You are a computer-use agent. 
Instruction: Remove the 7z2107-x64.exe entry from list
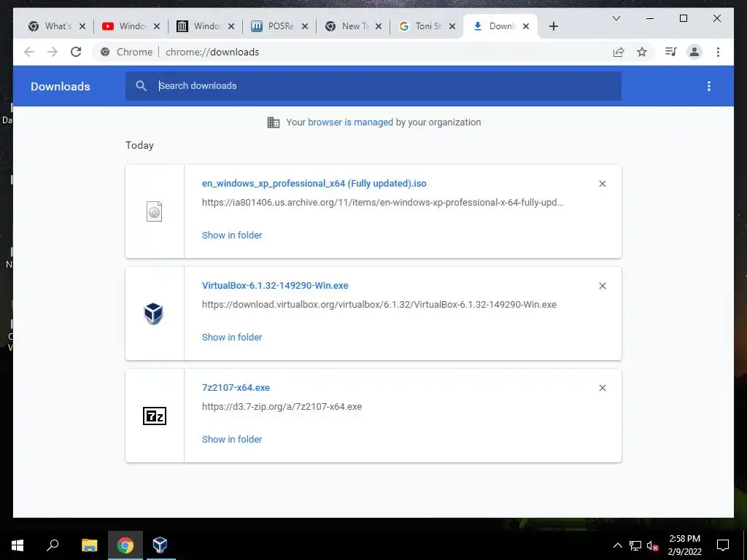(602, 388)
